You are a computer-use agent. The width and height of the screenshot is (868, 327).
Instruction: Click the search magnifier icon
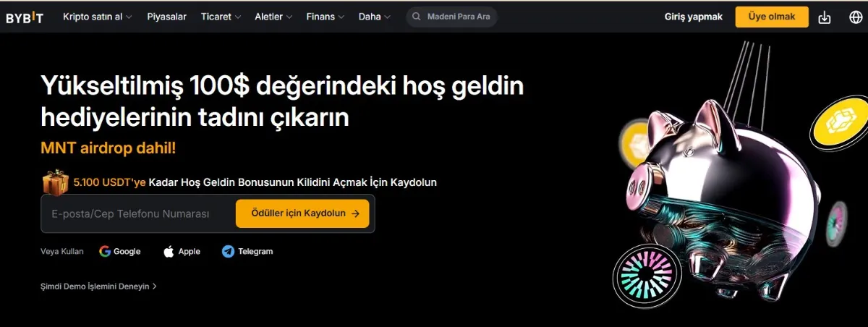pos(416,17)
